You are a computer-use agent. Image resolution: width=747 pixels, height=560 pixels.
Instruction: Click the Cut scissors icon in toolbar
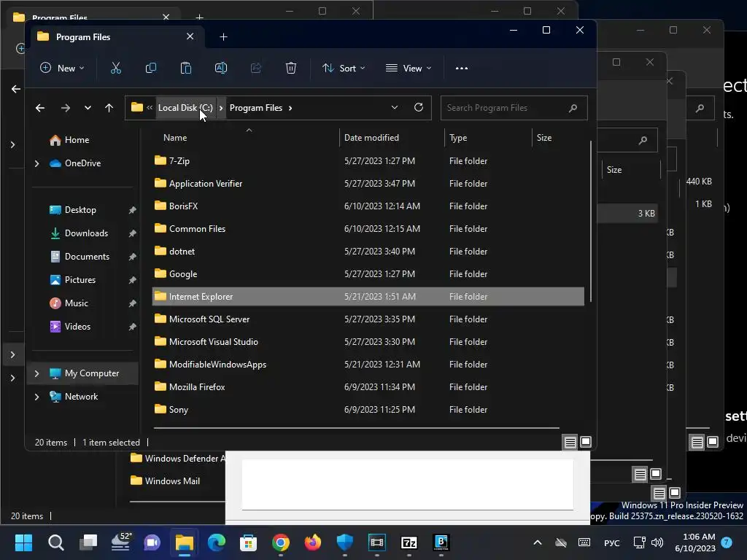point(116,68)
